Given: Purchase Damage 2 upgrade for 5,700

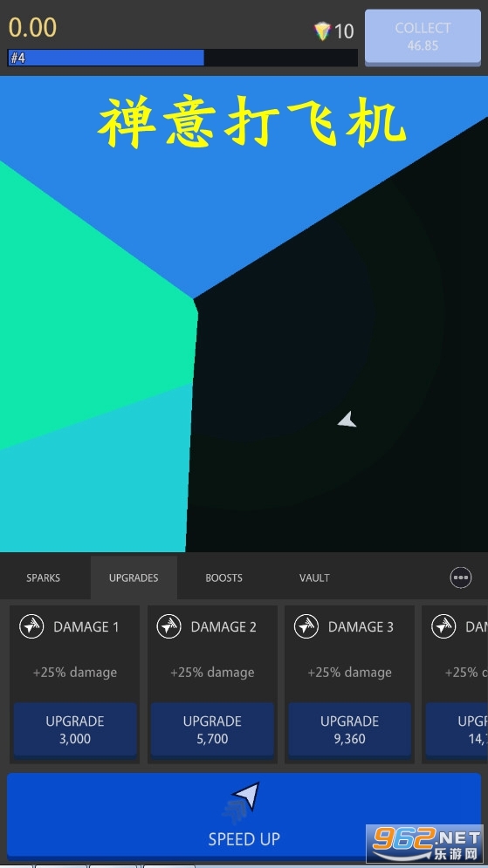Looking at the screenshot, I should 212,729.
